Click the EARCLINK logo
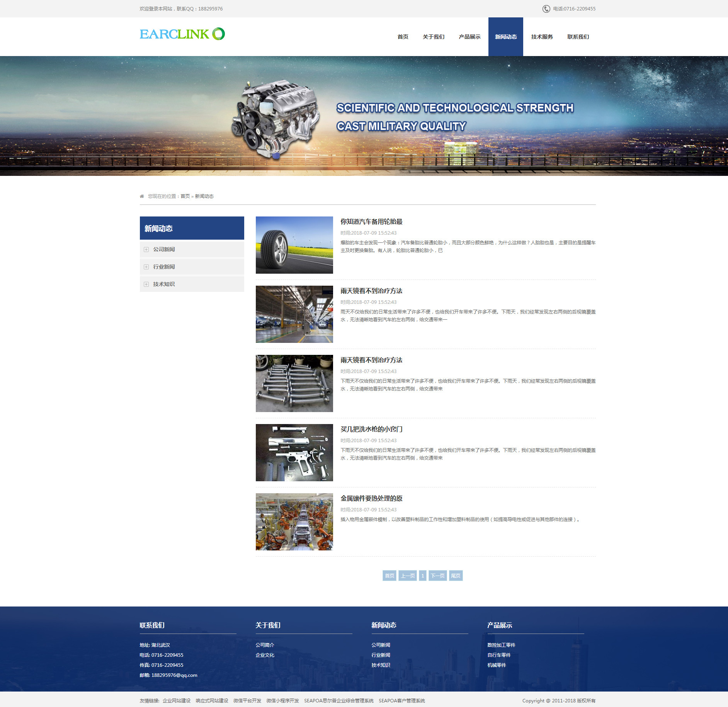The height and width of the screenshot is (707, 728). click(182, 34)
